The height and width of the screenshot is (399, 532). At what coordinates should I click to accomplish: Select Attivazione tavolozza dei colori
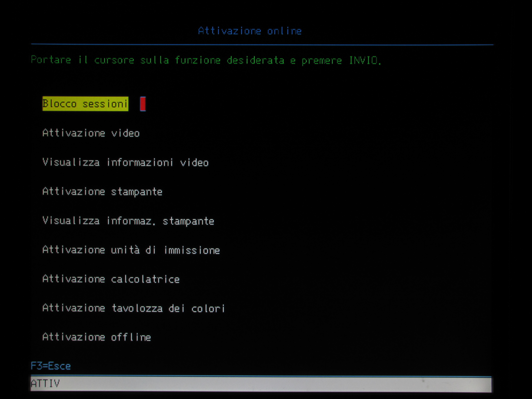click(134, 308)
